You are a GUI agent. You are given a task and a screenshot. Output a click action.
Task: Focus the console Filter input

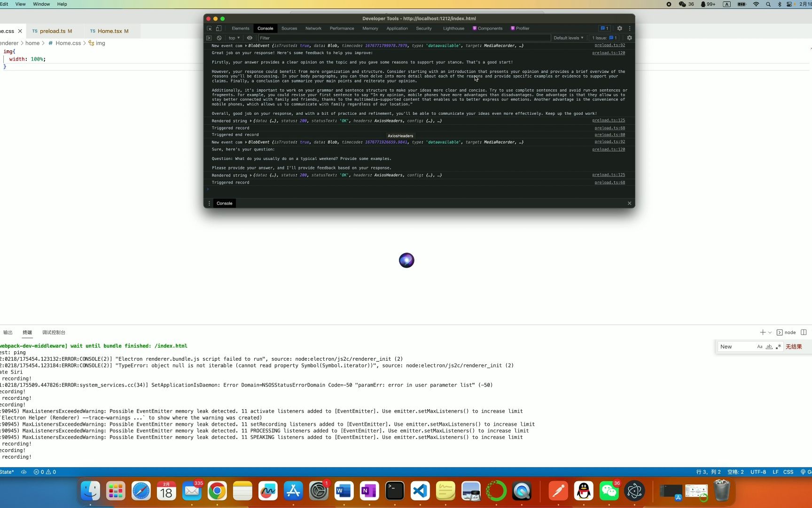[x=404, y=38]
